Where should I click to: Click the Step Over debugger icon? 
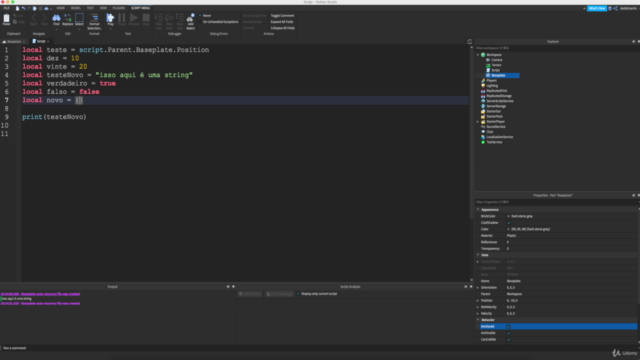coord(169,21)
